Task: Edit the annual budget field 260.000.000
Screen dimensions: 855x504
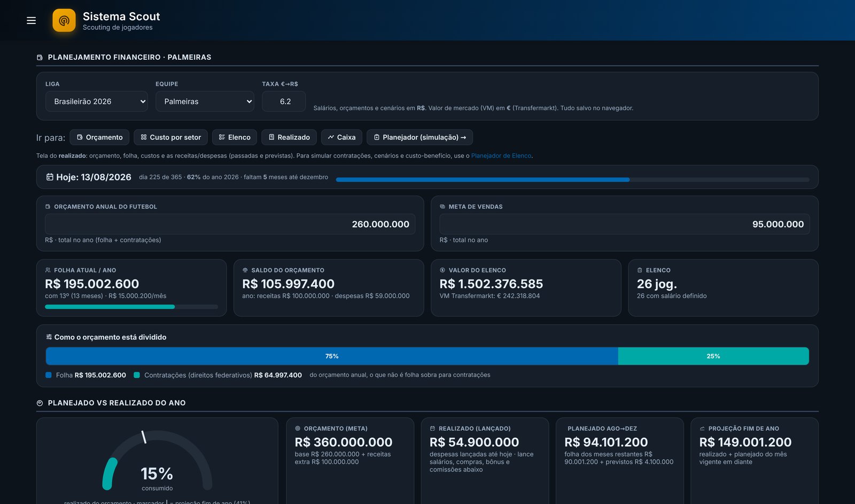Action: [x=230, y=224]
